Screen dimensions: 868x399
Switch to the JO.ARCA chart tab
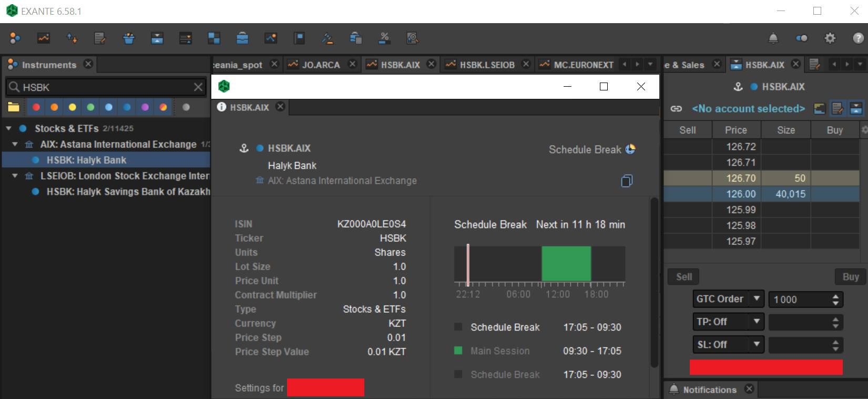pos(321,65)
